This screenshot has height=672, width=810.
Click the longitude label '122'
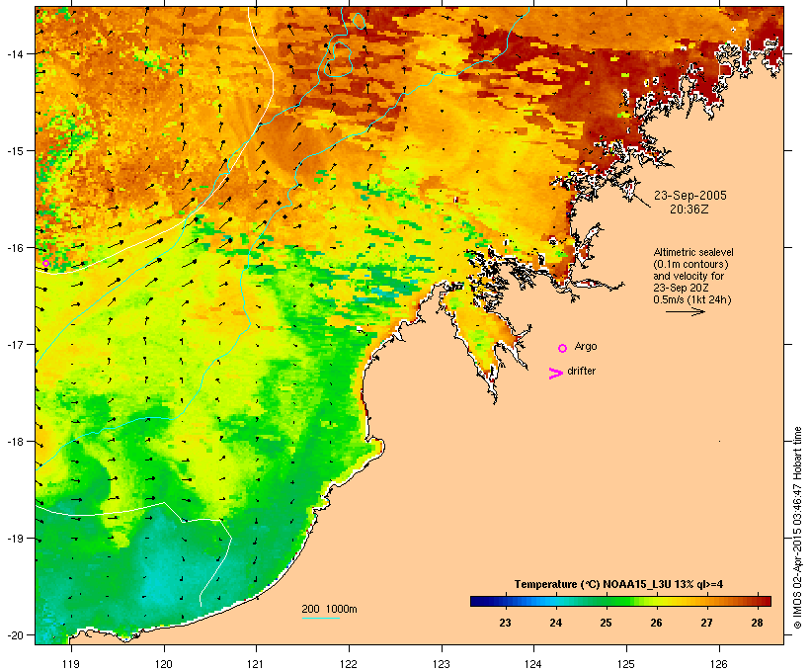tap(349, 664)
